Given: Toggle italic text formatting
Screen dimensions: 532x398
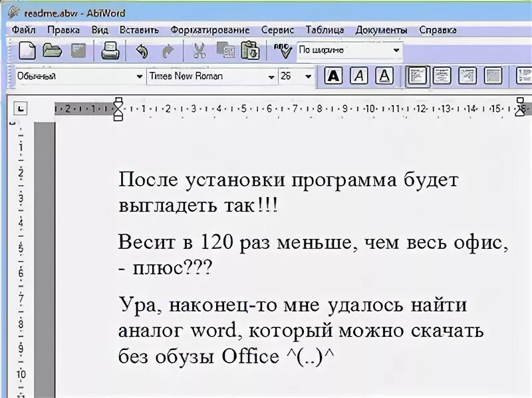Looking at the screenshot, I should [359, 75].
